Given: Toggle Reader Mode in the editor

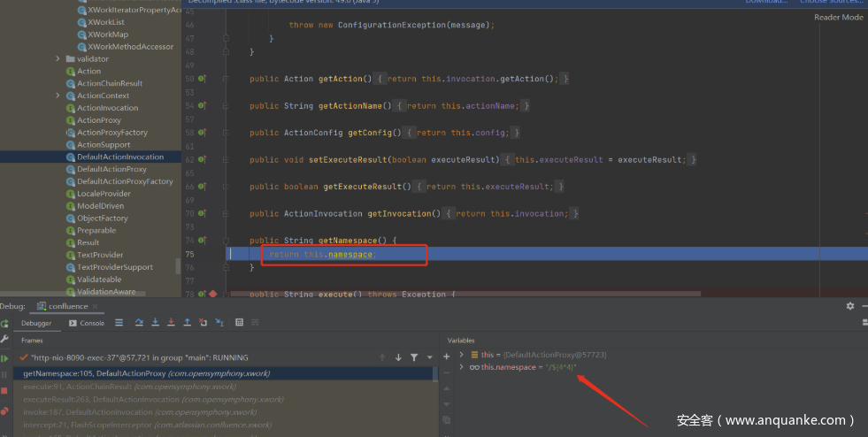Looking at the screenshot, I should [838, 18].
